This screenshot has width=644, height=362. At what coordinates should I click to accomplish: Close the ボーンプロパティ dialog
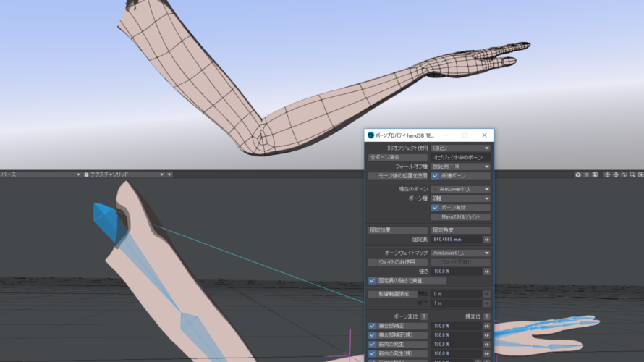click(x=485, y=135)
